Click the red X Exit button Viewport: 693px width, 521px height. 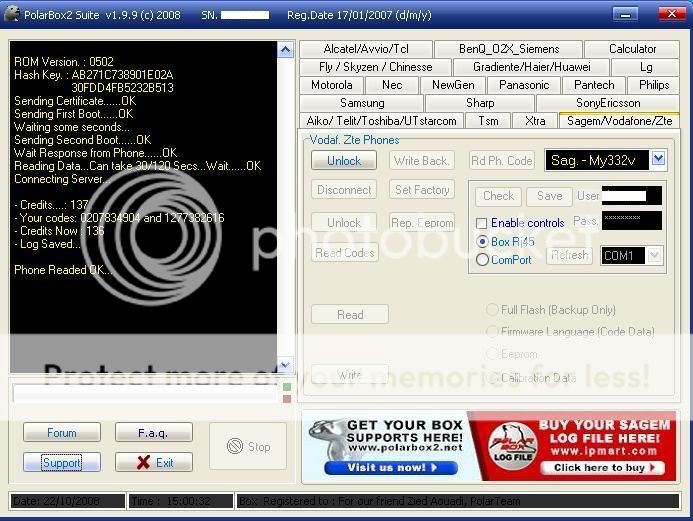pyautogui.click(x=154, y=463)
